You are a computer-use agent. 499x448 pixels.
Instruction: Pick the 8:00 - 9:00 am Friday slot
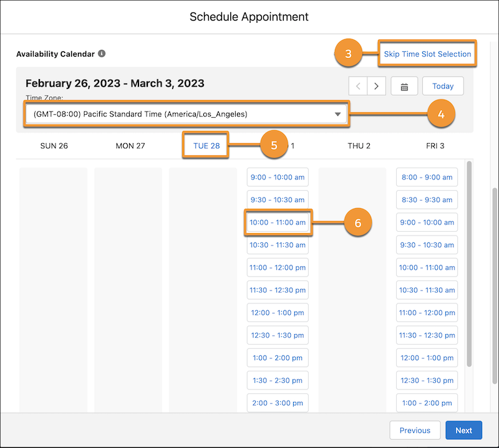[427, 177]
